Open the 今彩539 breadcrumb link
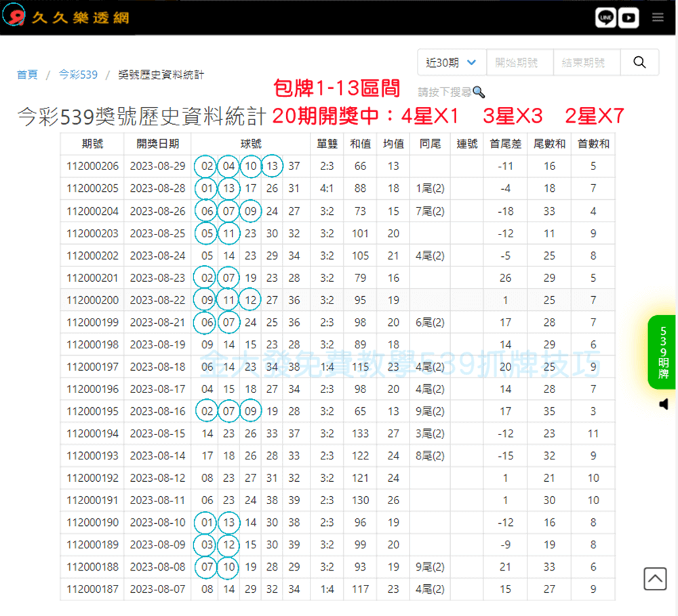678x616 pixels. (x=78, y=75)
